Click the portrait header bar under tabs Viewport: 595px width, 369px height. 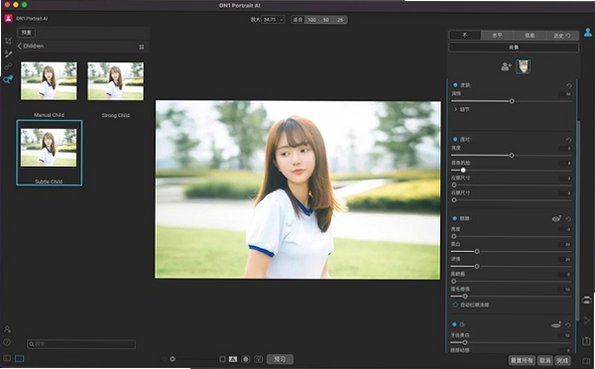point(514,47)
